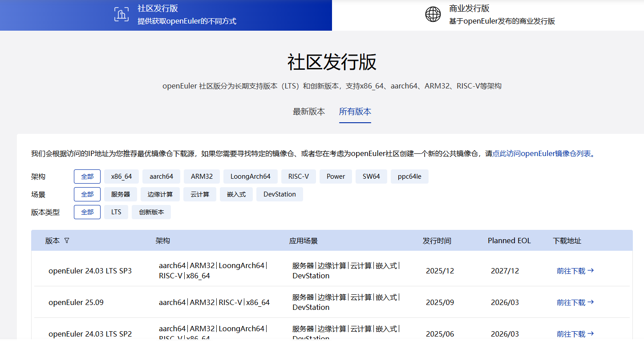Viewport: 644px width, 341px height.
Task: Filter by 边缘计算 scenario
Action: point(160,194)
